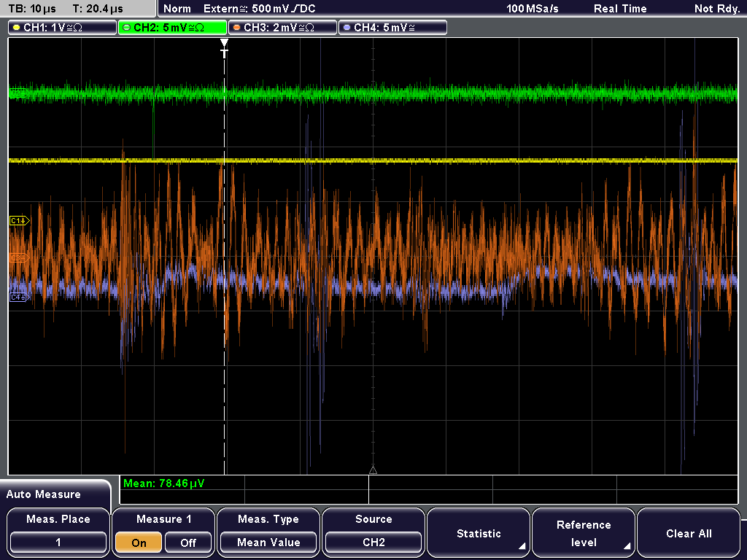Click the C1 ground level marker
The width and height of the screenshot is (747, 560).
tap(20, 220)
